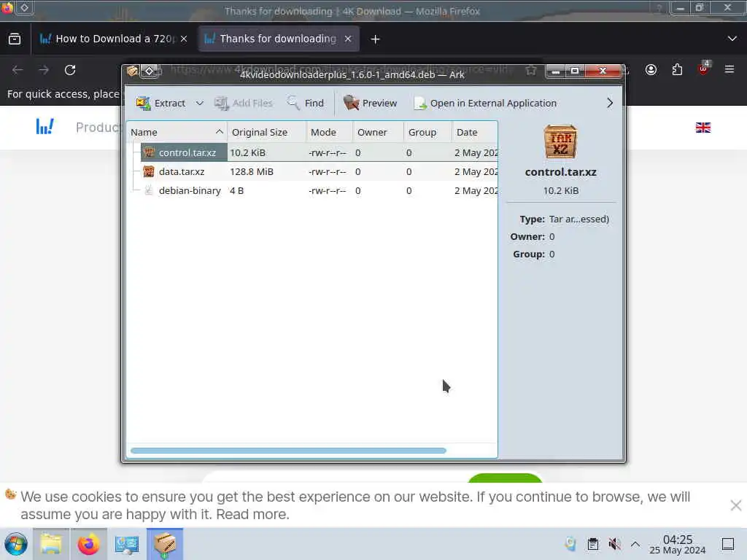
Task: Open the file manager from taskbar
Action: 51,544
